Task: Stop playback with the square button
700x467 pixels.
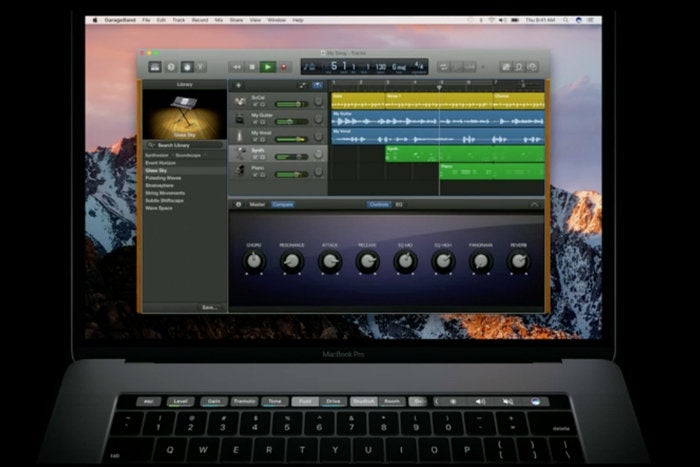Action: point(252,67)
